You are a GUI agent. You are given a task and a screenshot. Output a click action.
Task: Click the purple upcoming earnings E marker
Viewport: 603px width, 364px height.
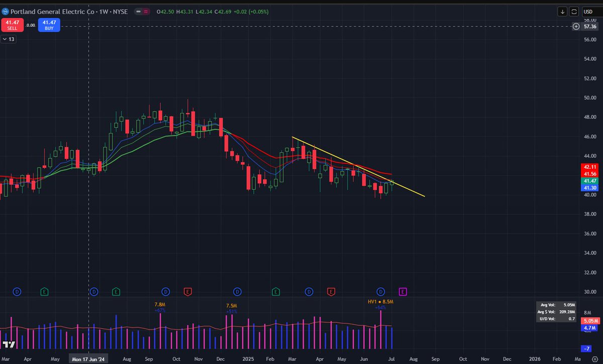click(x=403, y=291)
